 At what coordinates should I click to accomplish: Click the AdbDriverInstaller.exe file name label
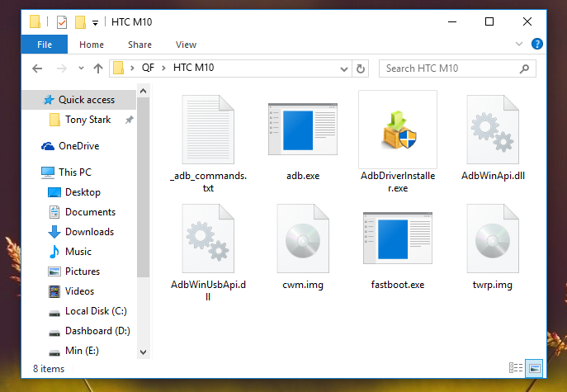398,182
